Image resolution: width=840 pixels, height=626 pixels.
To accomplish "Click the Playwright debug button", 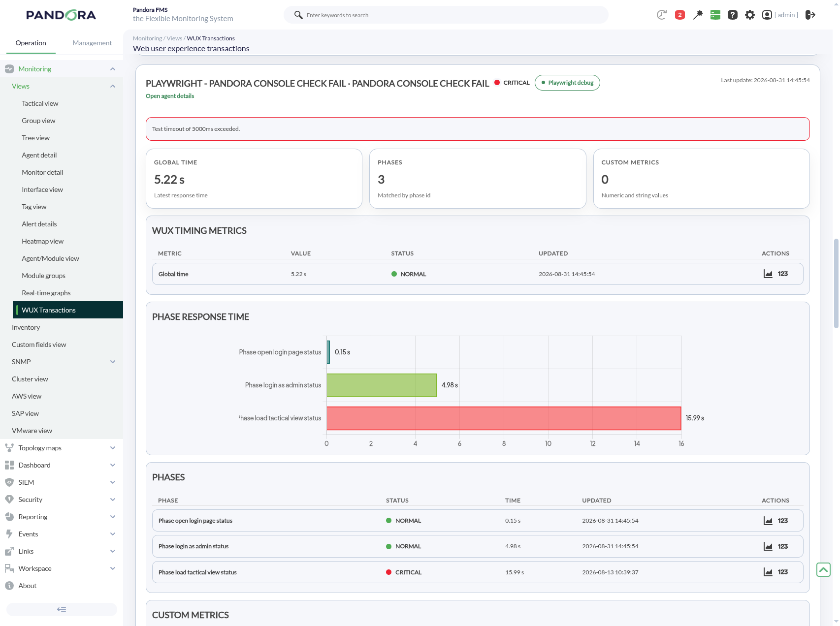I will (x=567, y=83).
